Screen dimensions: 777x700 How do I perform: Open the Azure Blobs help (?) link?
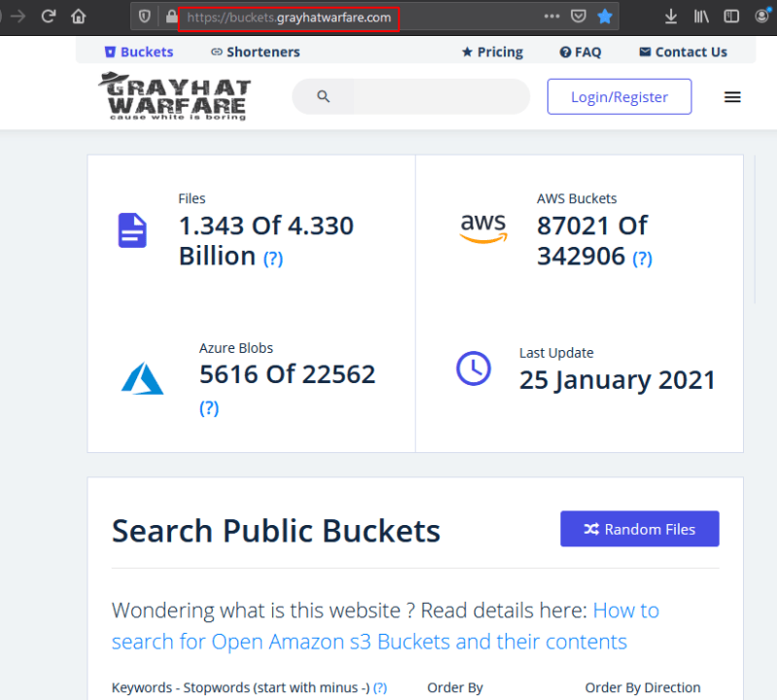(209, 408)
